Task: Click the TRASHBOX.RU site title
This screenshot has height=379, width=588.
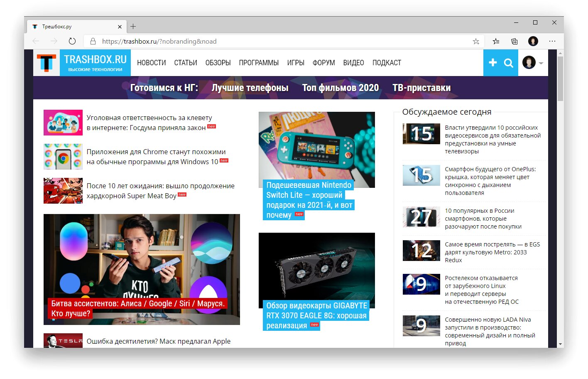Action: click(96, 60)
